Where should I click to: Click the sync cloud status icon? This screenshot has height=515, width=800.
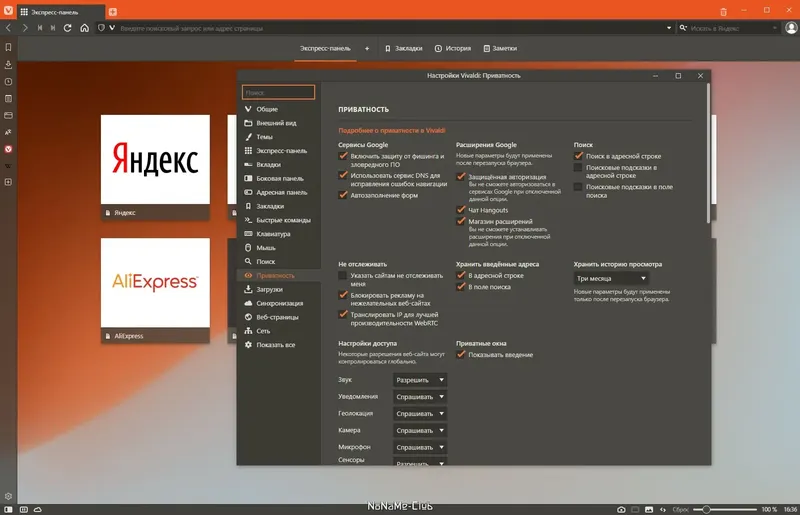tap(38, 509)
